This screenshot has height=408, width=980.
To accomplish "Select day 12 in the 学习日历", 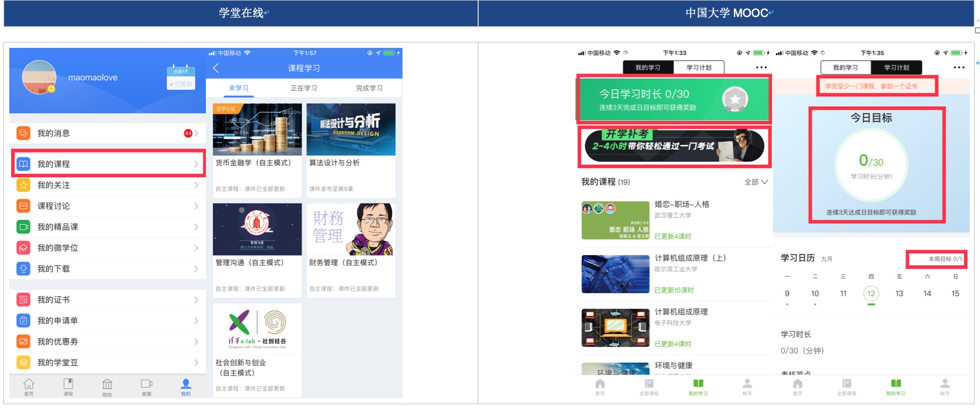I will point(871,294).
